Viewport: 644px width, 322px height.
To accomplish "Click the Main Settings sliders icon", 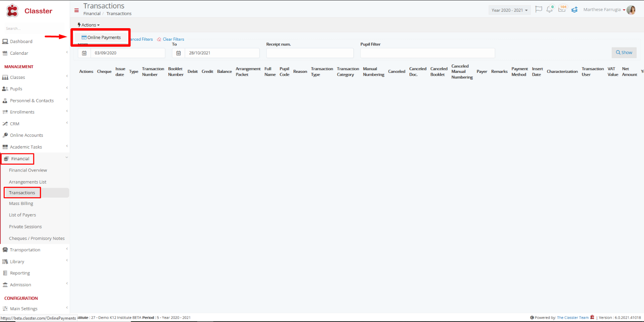I will click(x=5, y=309).
